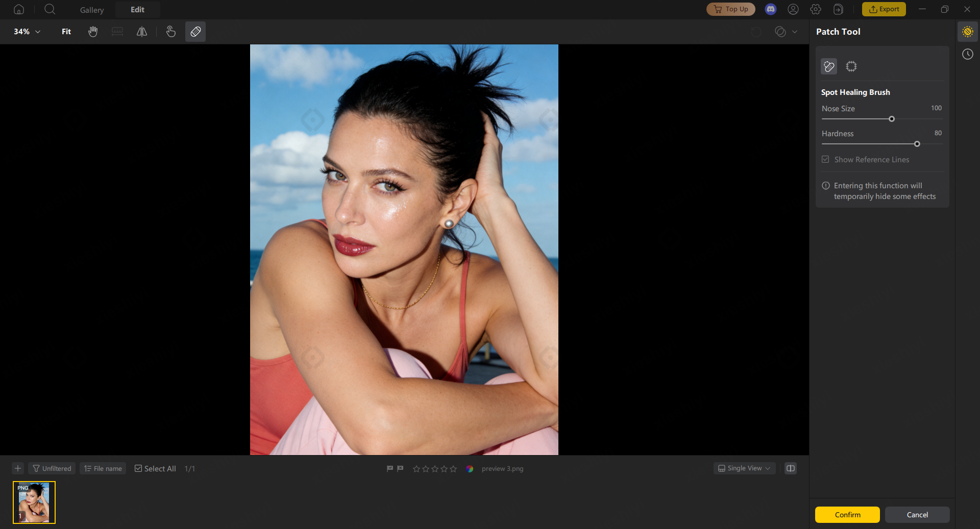Click the Cancel button

pos(917,515)
